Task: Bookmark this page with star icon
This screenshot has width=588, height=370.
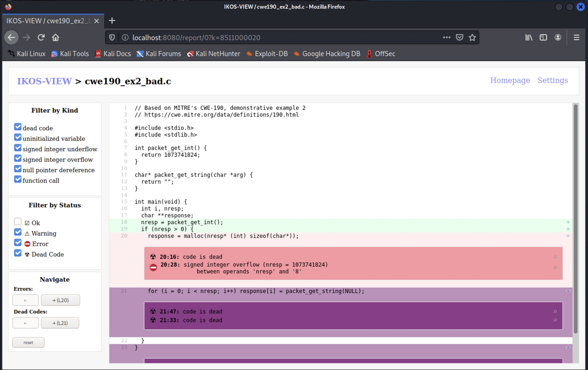Action: click(472, 37)
